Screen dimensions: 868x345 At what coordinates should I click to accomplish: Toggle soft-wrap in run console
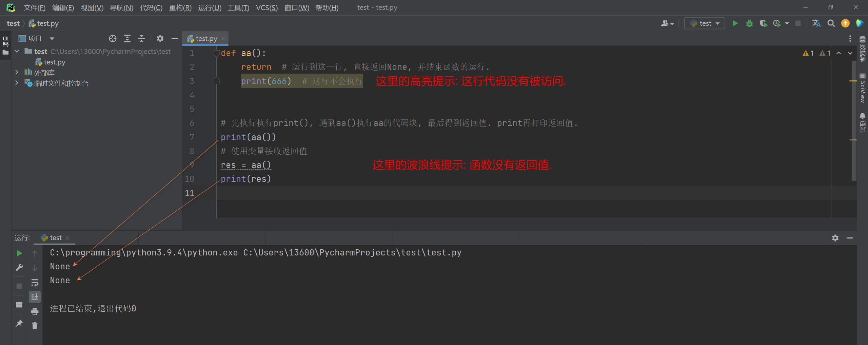pyautogui.click(x=35, y=283)
